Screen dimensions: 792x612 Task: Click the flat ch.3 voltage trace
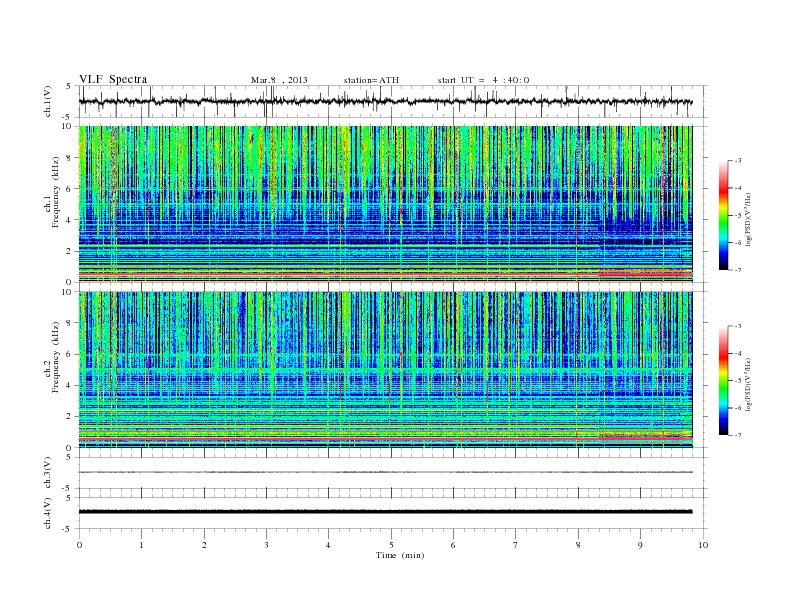[x=385, y=472]
